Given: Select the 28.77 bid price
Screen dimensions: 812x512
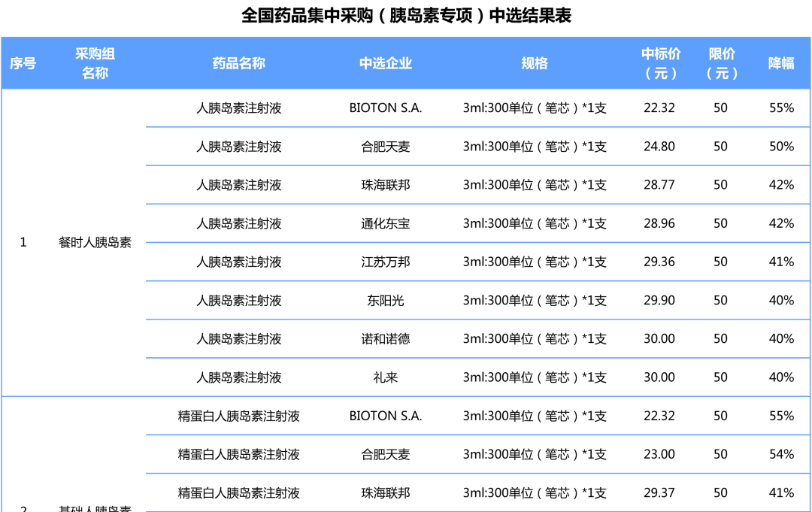Looking at the screenshot, I should click(x=659, y=185).
